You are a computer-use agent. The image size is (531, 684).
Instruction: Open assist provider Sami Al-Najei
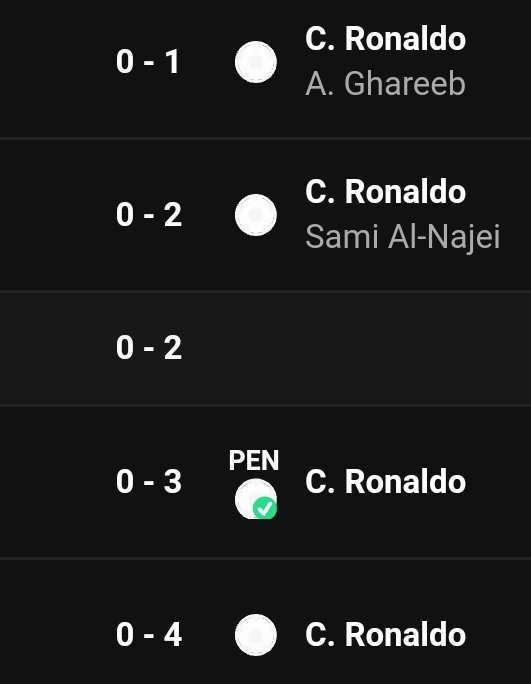point(403,237)
